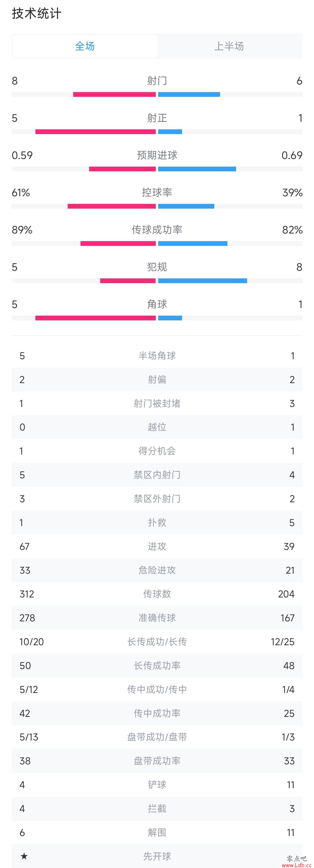Switch to the 全场 tab
This screenshot has height=868, width=314.
pos(85,46)
